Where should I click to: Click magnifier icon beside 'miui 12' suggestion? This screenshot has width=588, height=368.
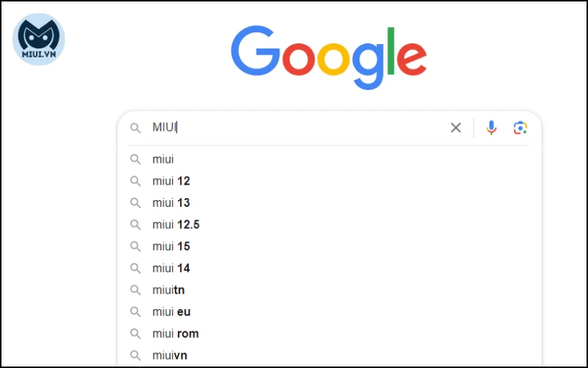pyautogui.click(x=135, y=181)
